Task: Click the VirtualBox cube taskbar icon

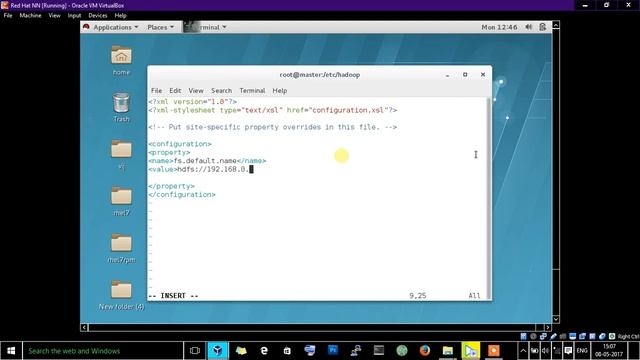Action: coord(218,351)
